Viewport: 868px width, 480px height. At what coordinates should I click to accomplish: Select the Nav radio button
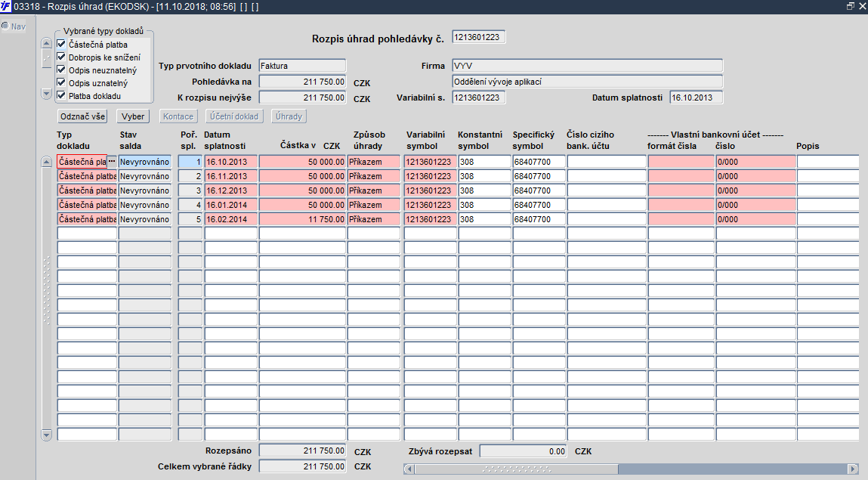5,26
